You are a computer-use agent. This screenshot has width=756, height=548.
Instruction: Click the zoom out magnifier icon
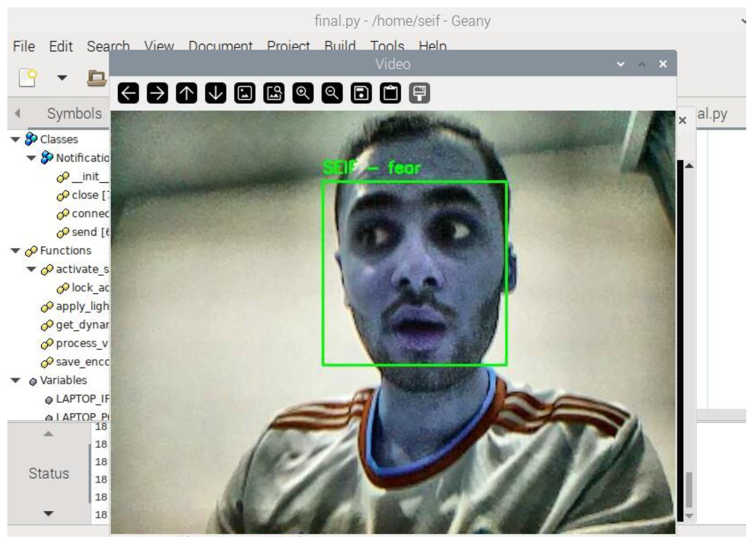332,93
